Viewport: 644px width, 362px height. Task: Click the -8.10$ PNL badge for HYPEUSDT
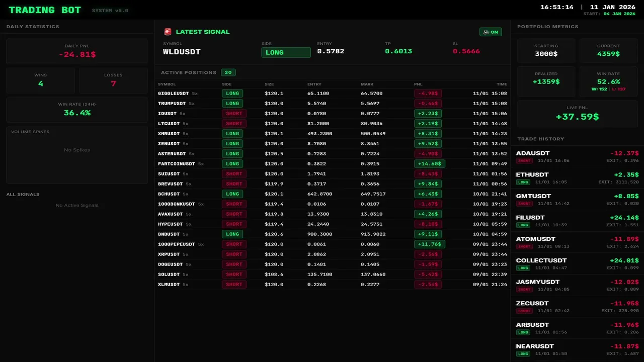coord(428,224)
